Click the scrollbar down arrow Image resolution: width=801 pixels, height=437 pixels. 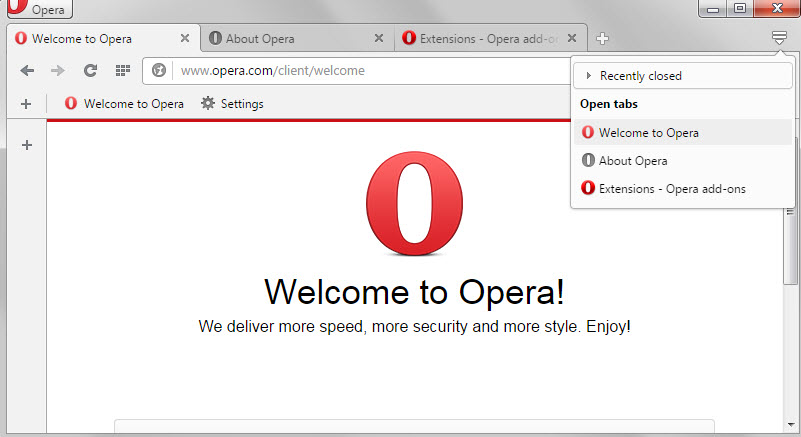pos(791,425)
